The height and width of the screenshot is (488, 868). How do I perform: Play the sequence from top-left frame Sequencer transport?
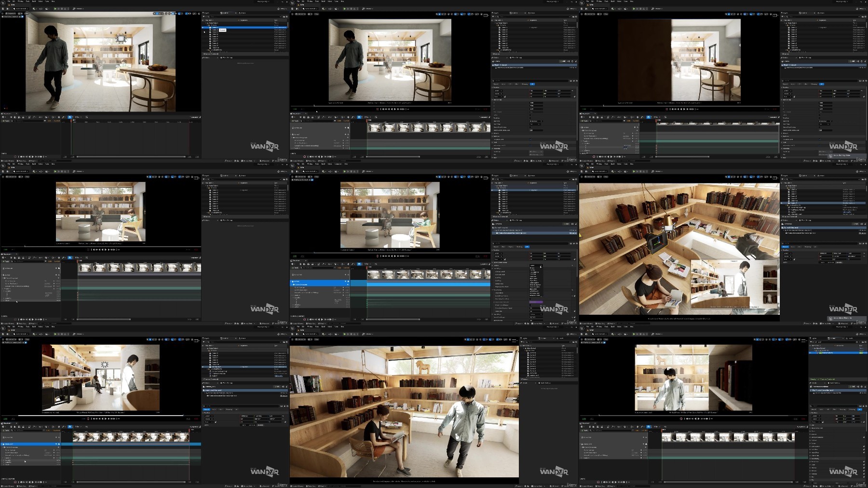(x=32, y=156)
